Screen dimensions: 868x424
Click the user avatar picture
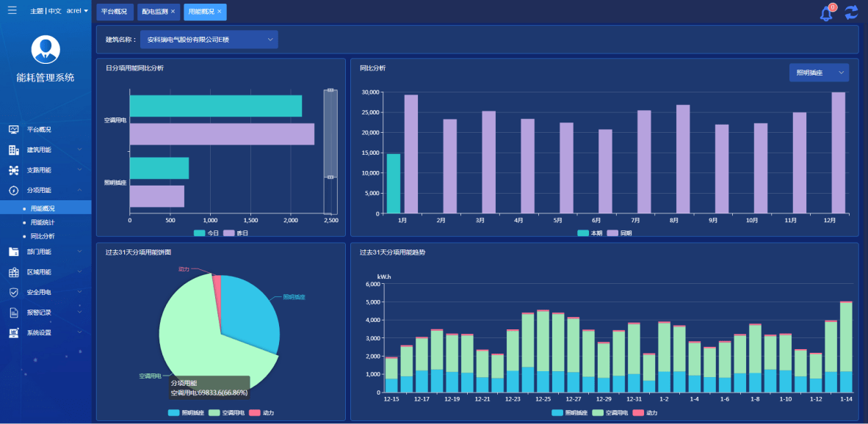(x=46, y=49)
